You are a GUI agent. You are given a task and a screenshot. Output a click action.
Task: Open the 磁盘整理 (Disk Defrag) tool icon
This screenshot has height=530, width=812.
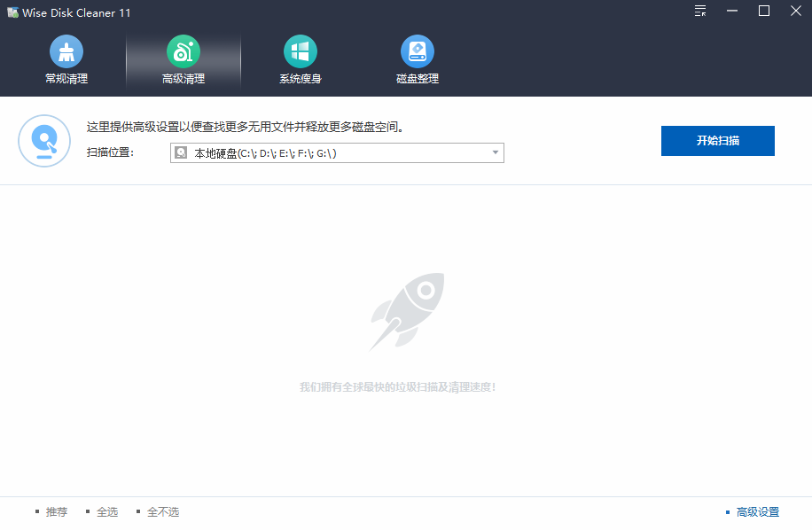[417, 51]
